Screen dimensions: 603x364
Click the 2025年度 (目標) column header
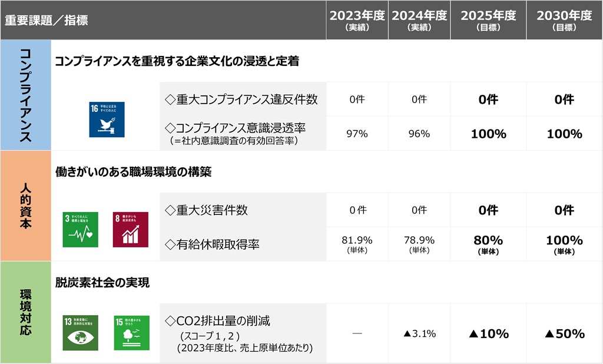[x=488, y=20]
